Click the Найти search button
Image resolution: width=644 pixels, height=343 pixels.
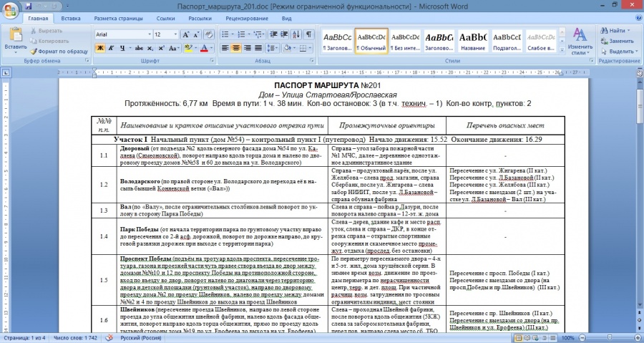tap(615, 30)
